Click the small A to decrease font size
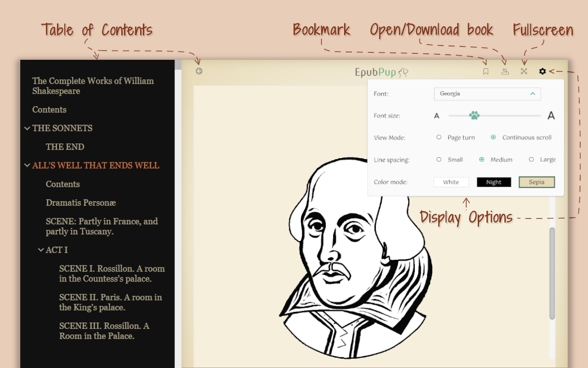Image resolution: width=588 pixels, height=368 pixels. (x=437, y=115)
